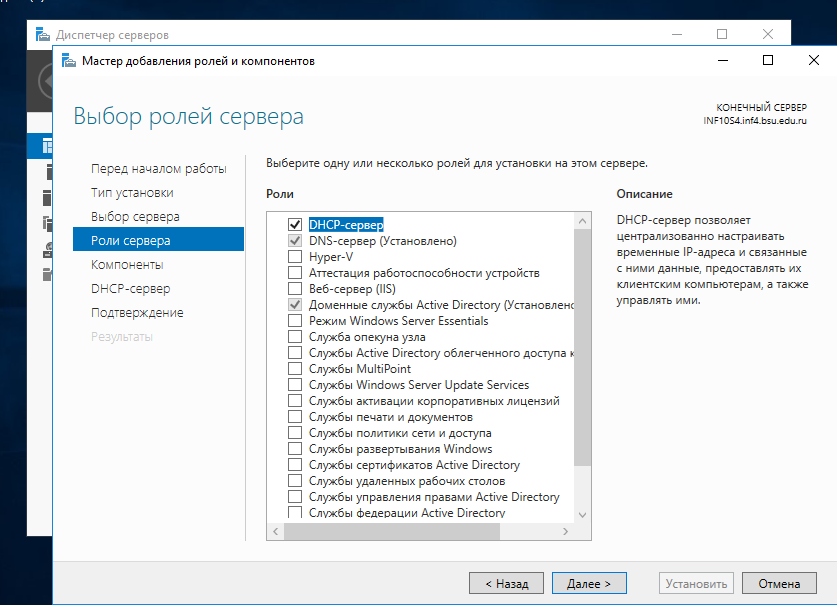
Task: Enable Службы развертывания Windows checkbox
Action: (x=295, y=449)
